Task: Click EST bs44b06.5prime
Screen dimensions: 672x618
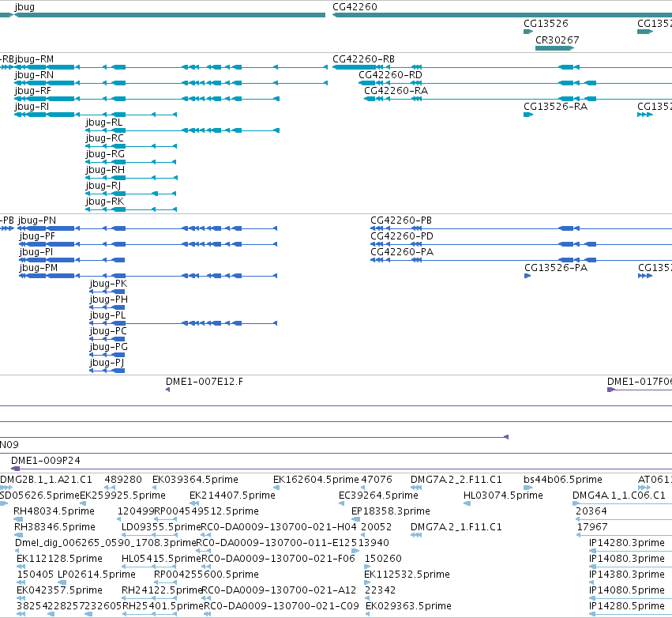Action: coord(563,480)
